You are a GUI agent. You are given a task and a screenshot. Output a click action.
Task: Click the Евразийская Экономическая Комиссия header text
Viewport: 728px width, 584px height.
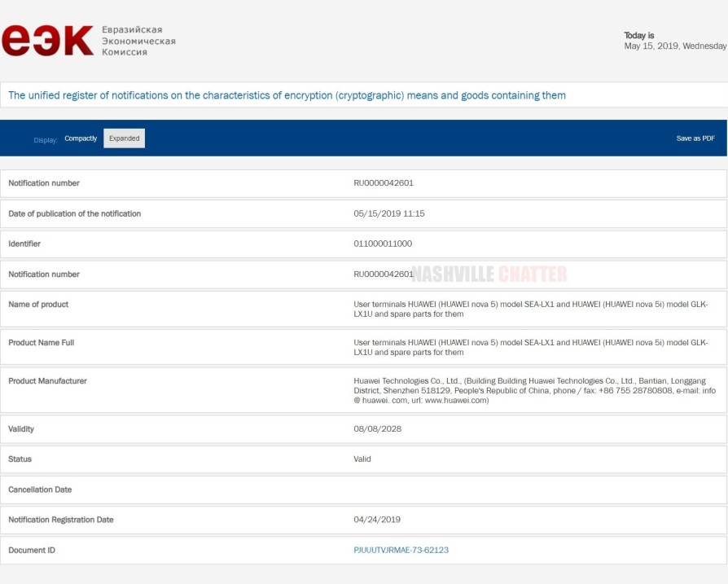(138, 41)
